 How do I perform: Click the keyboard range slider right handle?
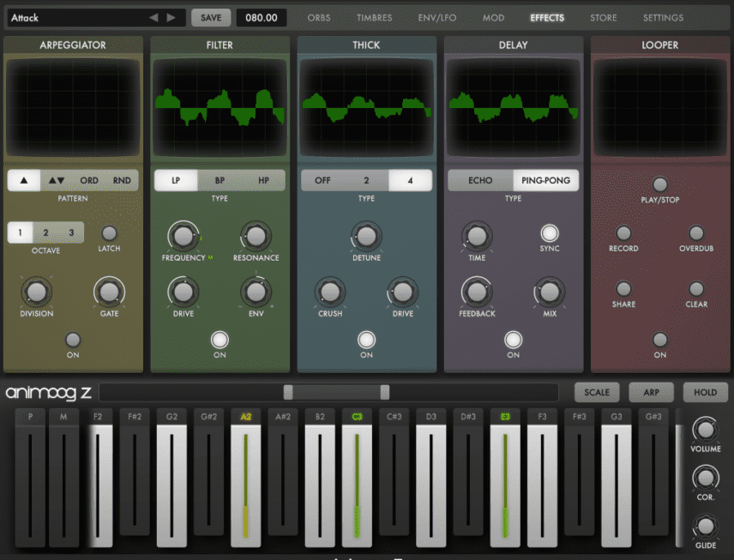coord(385,393)
